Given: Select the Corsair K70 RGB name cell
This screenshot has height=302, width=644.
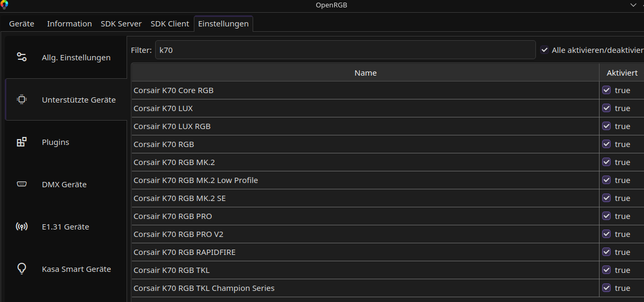Looking at the screenshot, I should pyautogui.click(x=365, y=144).
